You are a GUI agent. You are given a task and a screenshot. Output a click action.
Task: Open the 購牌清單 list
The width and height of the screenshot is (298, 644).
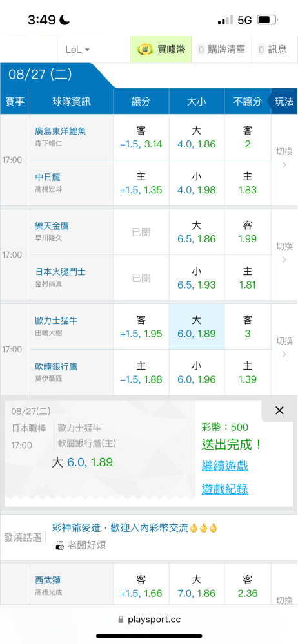pyautogui.click(x=222, y=50)
